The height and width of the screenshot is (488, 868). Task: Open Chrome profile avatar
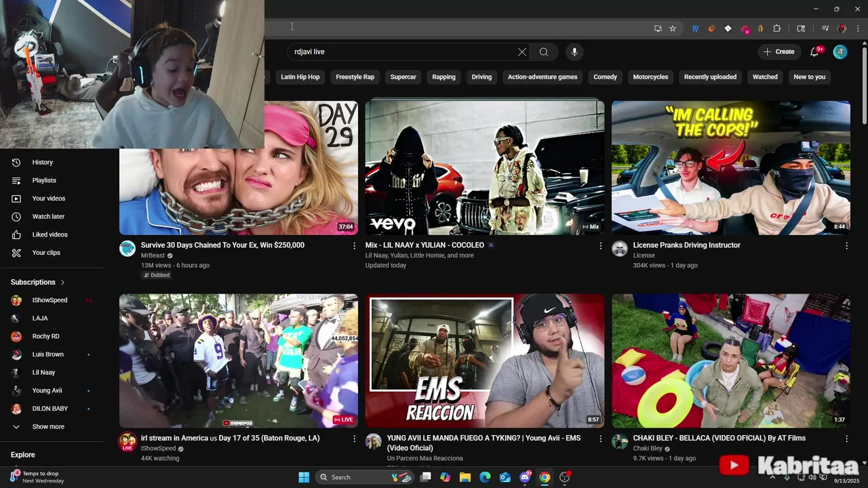[842, 28]
